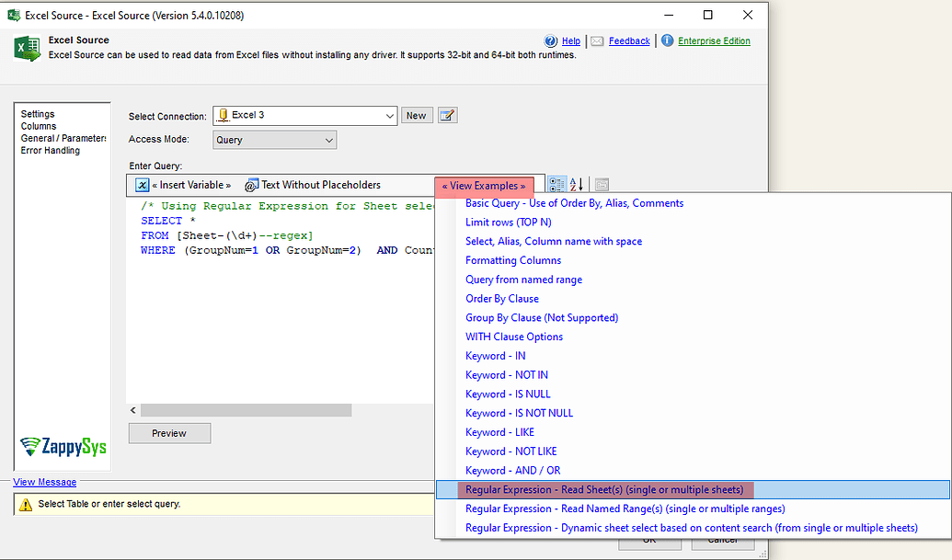Select the Keyword - IS NOT NULL example
Screen dimensions: 952x560
(519, 413)
